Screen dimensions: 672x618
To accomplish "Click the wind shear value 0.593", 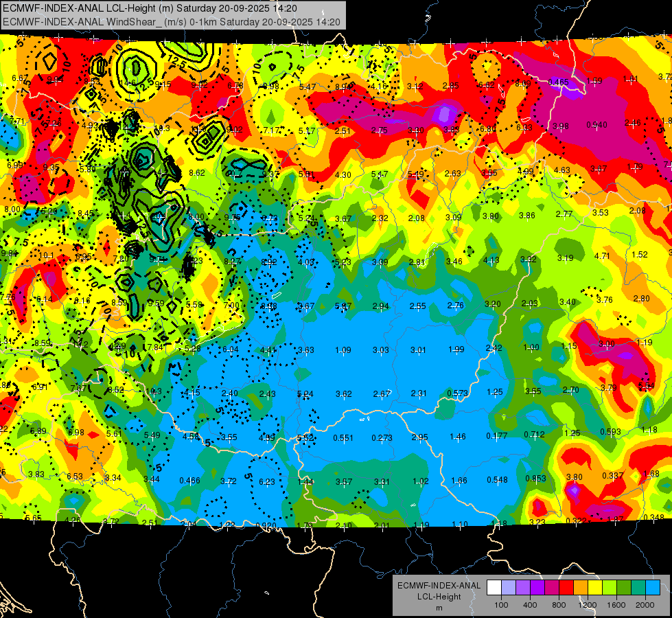I will pyautogui.click(x=610, y=431).
